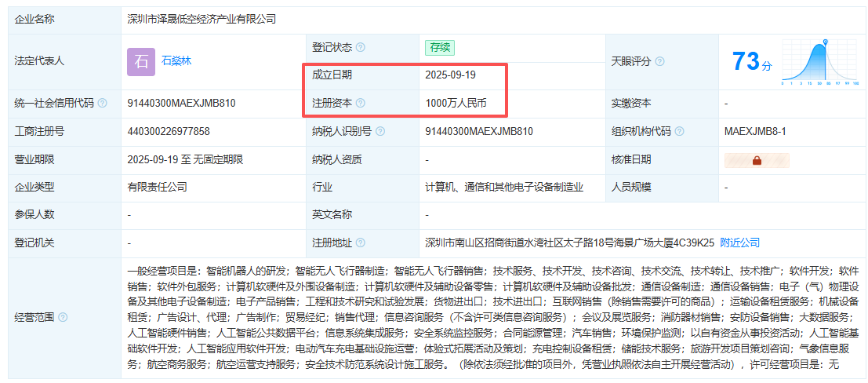Click the 经营范围 business scope paragraph
Viewport: 868px width, 383px height.
click(x=492, y=318)
